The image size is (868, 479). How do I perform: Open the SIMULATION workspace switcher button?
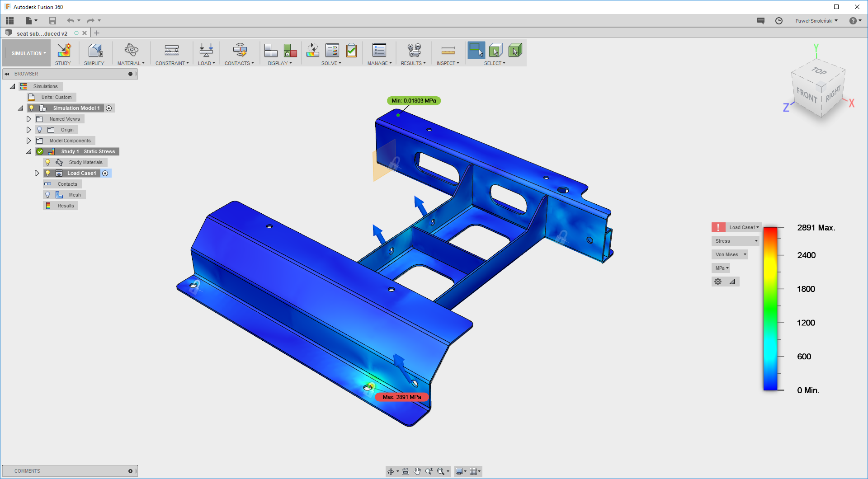[x=27, y=53]
